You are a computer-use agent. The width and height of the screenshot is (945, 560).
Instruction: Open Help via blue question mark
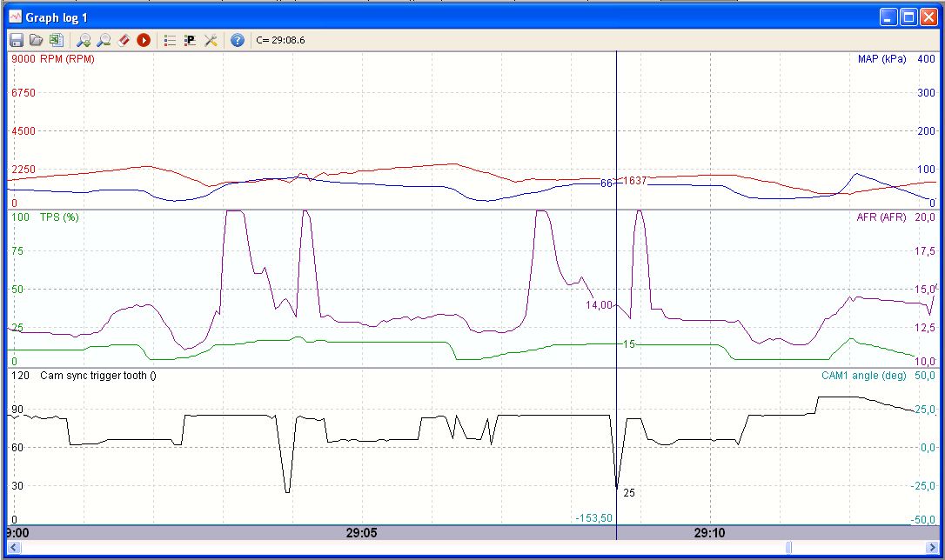237,40
